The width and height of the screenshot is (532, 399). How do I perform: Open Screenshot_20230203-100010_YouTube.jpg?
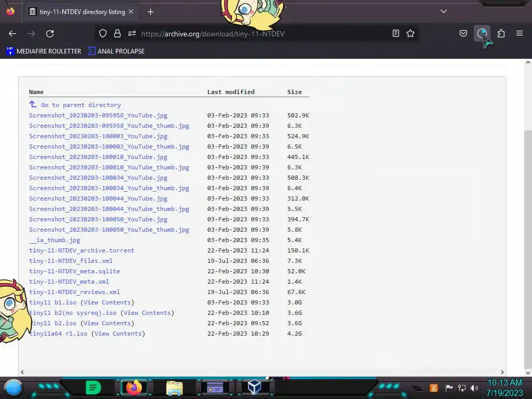tap(98, 157)
